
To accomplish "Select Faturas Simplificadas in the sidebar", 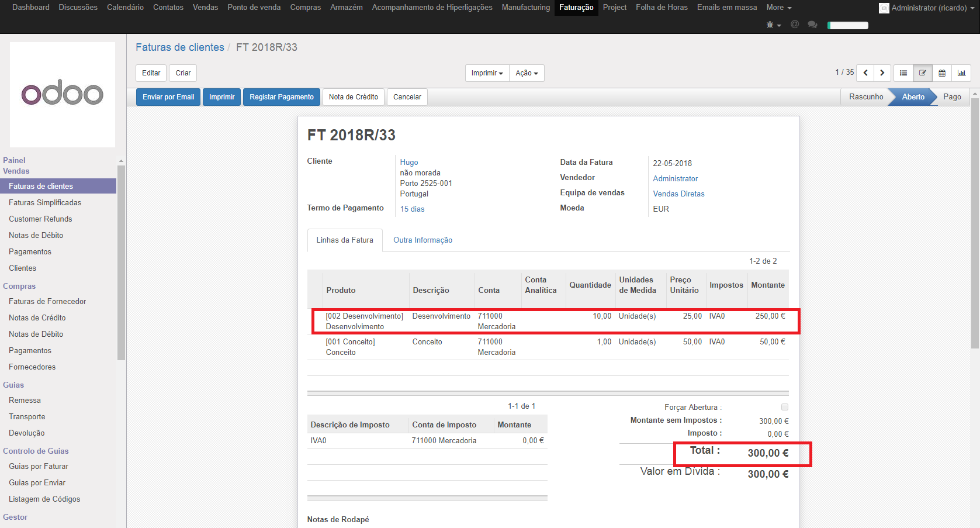I will tap(45, 203).
